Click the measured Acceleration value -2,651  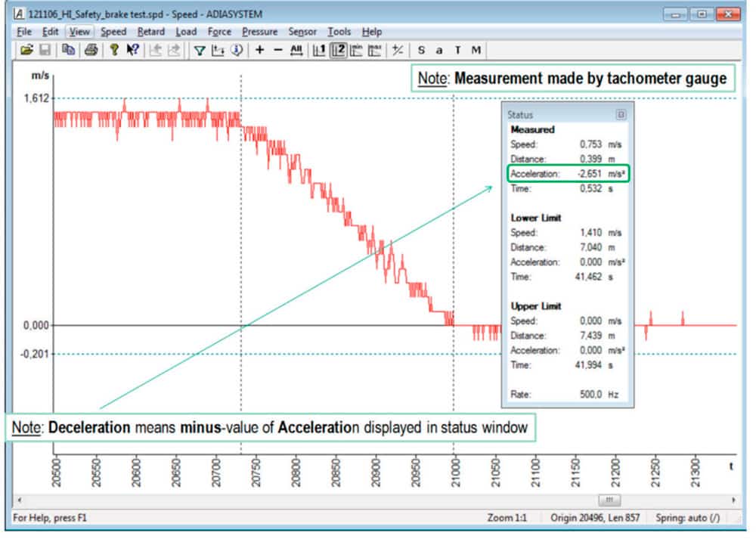tap(589, 174)
